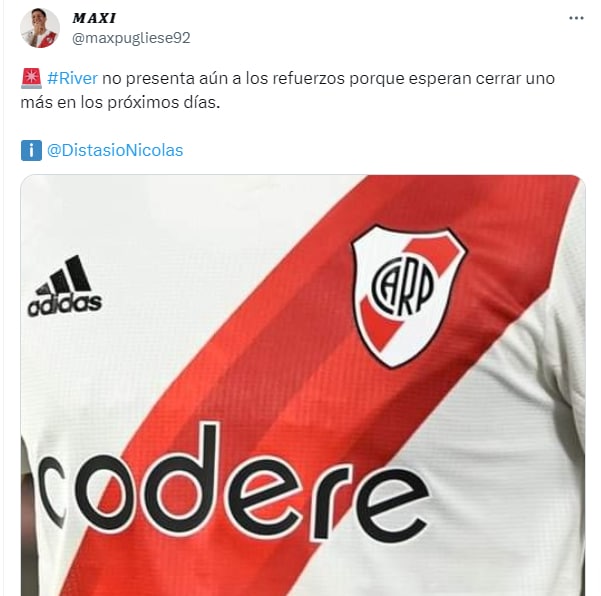Image resolution: width=601 pixels, height=596 pixels.
Task: Click the blue info emoji beside @DistasioNicolas
Action: tap(31, 150)
